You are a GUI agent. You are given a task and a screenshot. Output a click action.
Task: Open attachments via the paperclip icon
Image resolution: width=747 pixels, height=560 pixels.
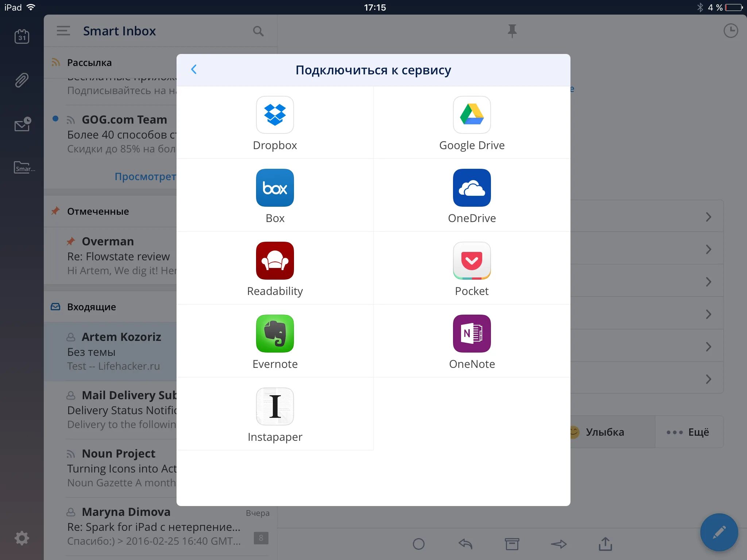click(x=22, y=80)
